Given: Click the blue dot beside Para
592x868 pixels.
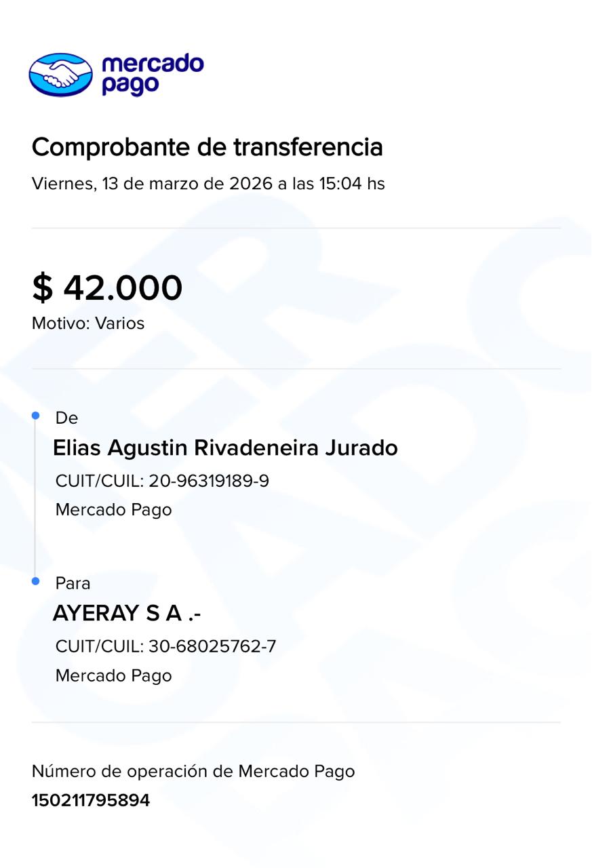Looking at the screenshot, I should pyautogui.click(x=36, y=581).
